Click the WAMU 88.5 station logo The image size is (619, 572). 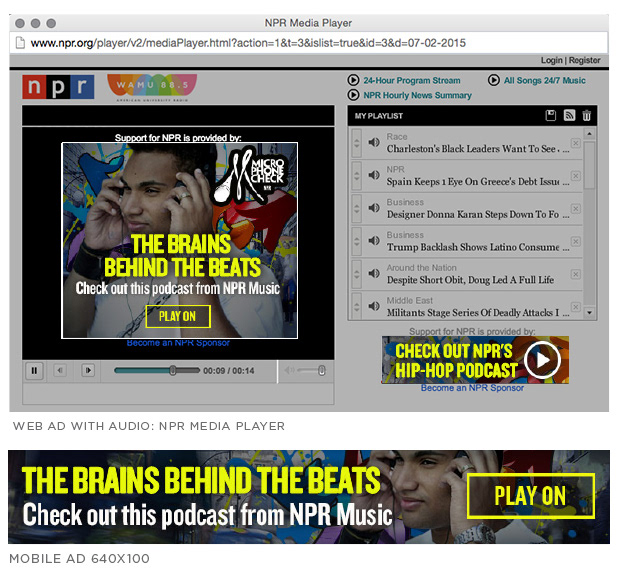click(152, 88)
